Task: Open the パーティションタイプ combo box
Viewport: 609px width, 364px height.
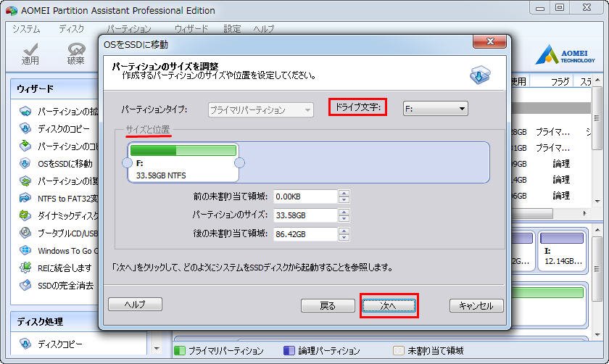Action: pos(260,110)
